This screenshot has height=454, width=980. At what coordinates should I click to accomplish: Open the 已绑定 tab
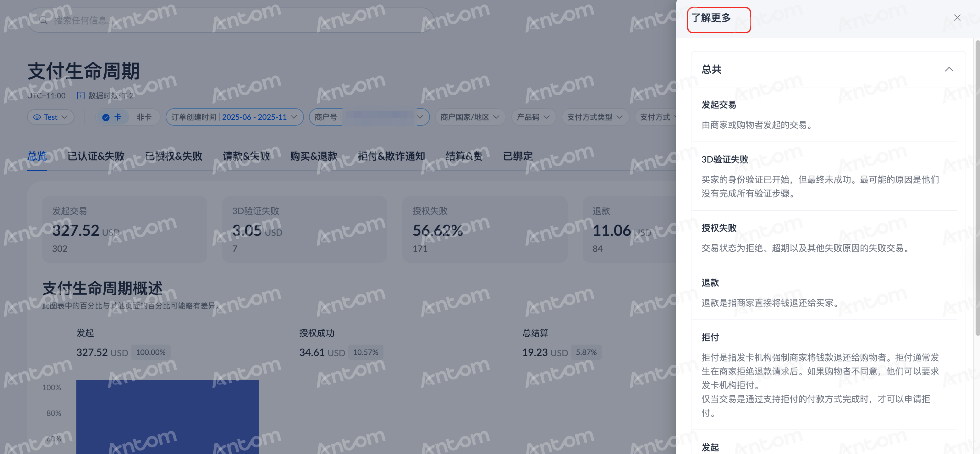[518, 156]
